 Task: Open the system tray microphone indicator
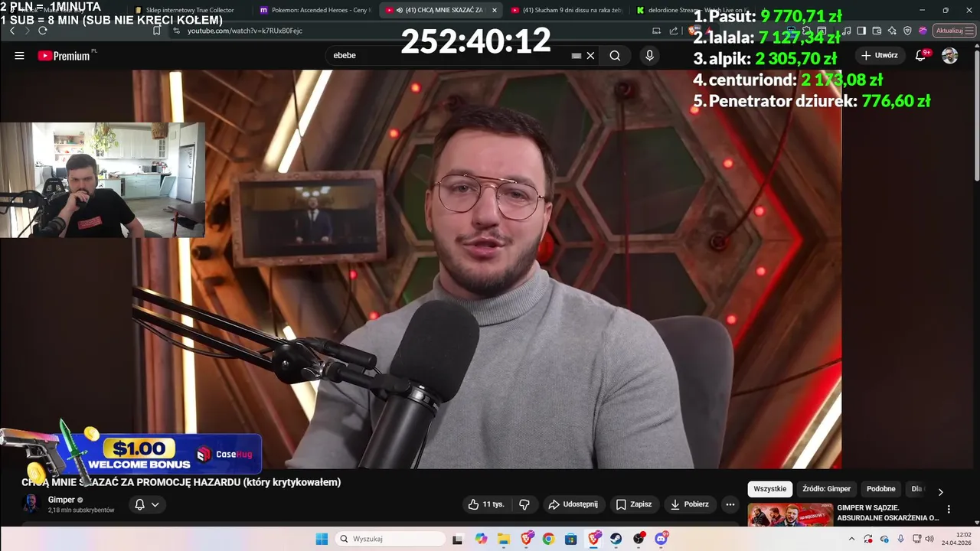(900, 539)
